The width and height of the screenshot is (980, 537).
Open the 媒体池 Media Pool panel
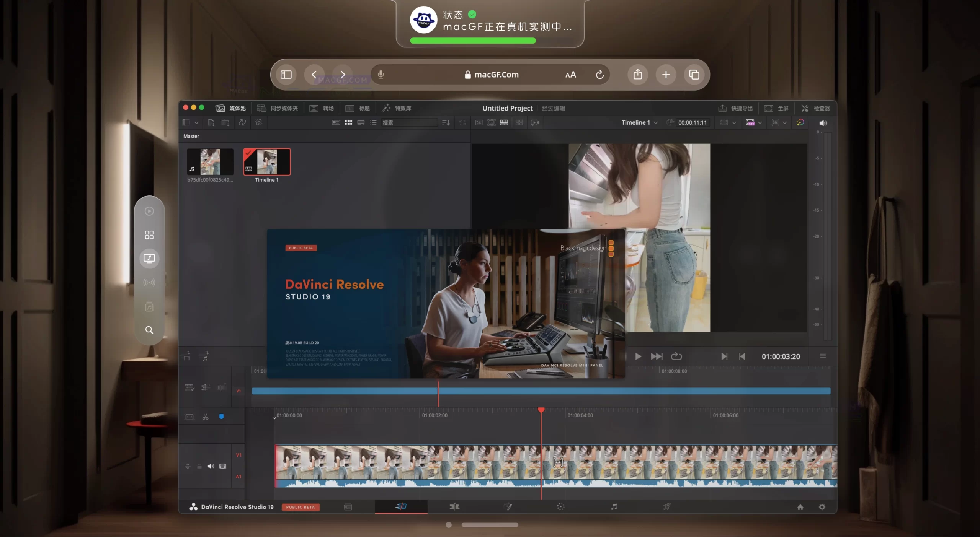click(x=232, y=108)
